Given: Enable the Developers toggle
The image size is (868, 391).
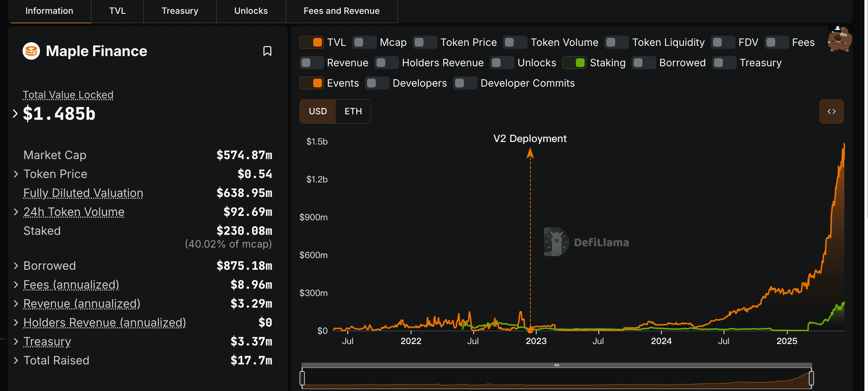Looking at the screenshot, I should click(x=377, y=83).
